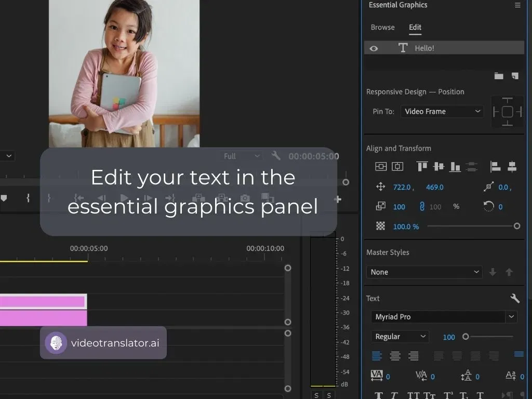Toggle the left edge pin

point(496,112)
